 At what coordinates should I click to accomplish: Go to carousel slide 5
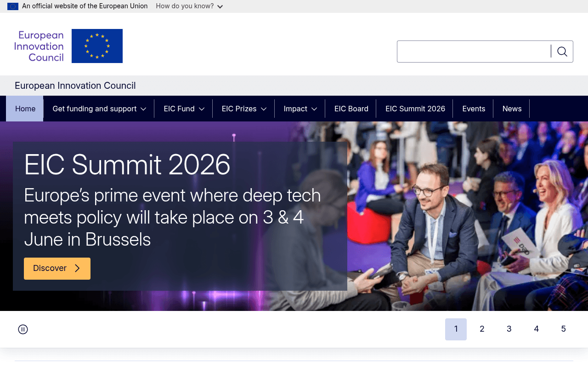pos(563,329)
